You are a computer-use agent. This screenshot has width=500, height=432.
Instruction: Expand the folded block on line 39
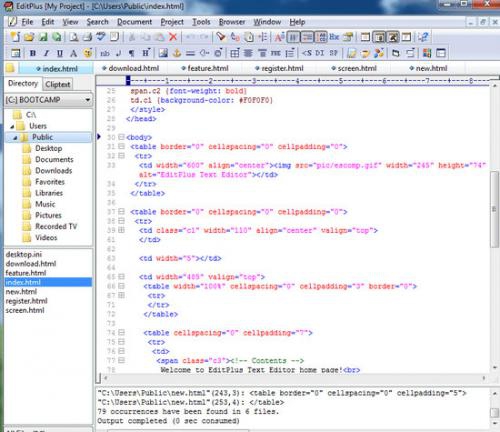click(121, 230)
